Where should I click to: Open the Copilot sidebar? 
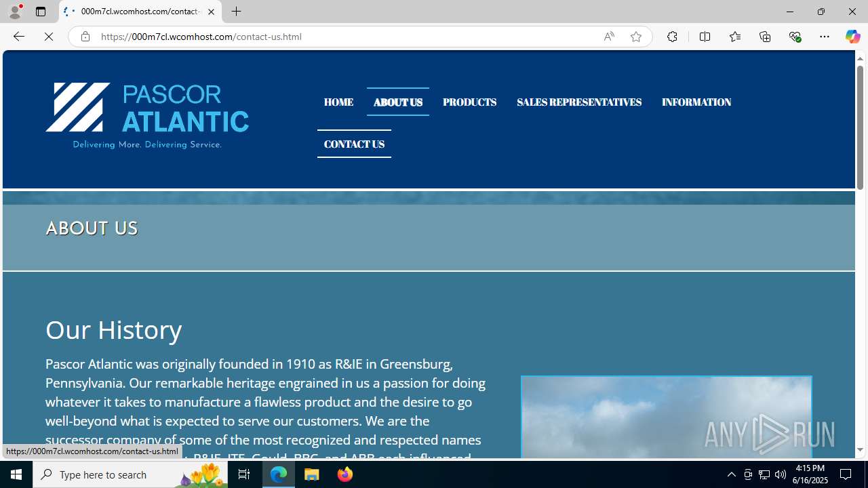852,37
